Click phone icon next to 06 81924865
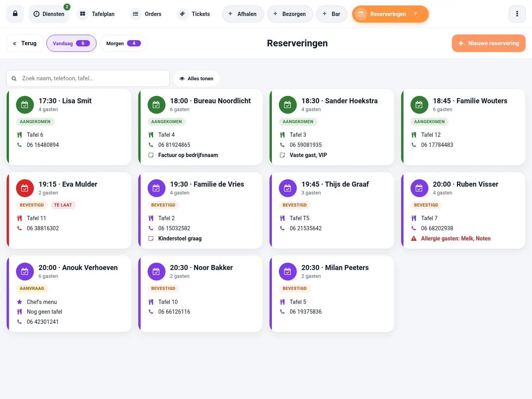532x399 pixels. [x=151, y=145]
